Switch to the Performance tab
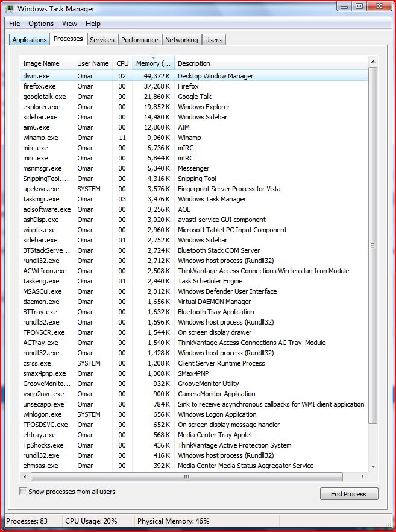The width and height of the screenshot is (396, 532). click(140, 40)
